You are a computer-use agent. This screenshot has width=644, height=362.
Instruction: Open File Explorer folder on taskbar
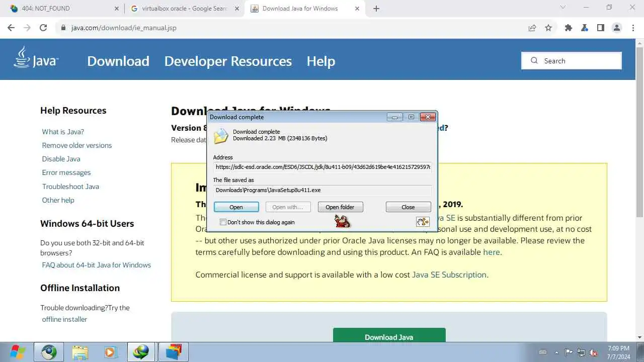pos(80,352)
